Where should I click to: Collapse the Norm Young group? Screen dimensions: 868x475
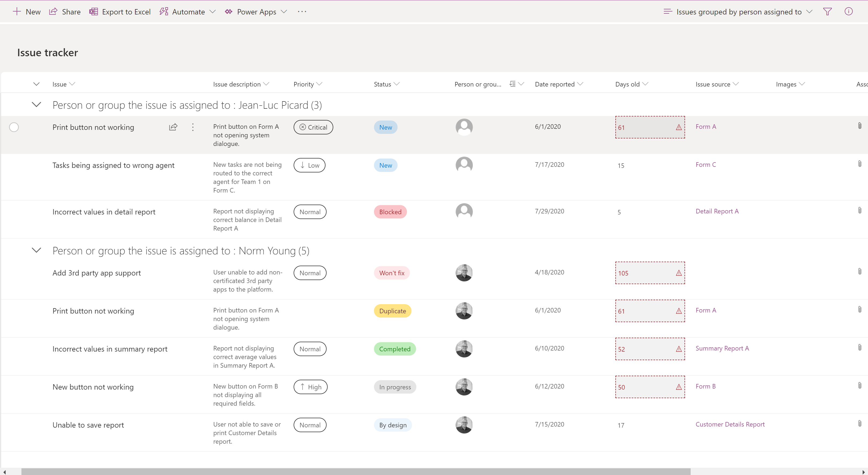point(36,250)
